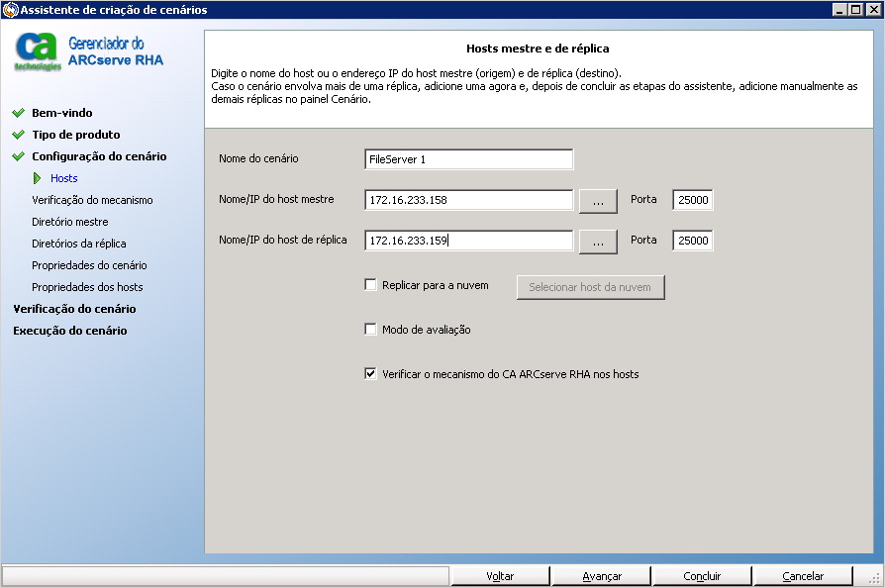Click the CA Technologies logo
Image resolution: width=885 pixels, height=588 pixels.
(38, 51)
